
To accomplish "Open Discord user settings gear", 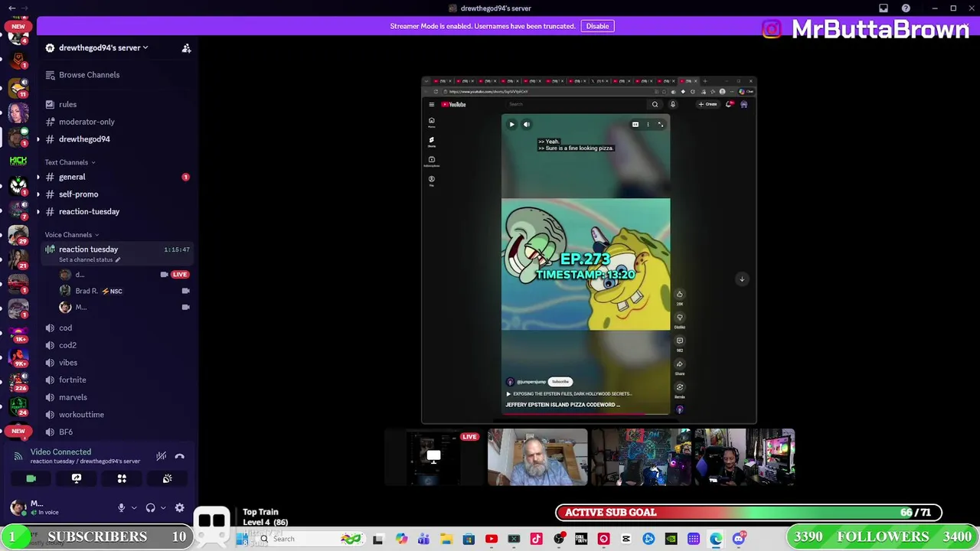I will click(180, 507).
